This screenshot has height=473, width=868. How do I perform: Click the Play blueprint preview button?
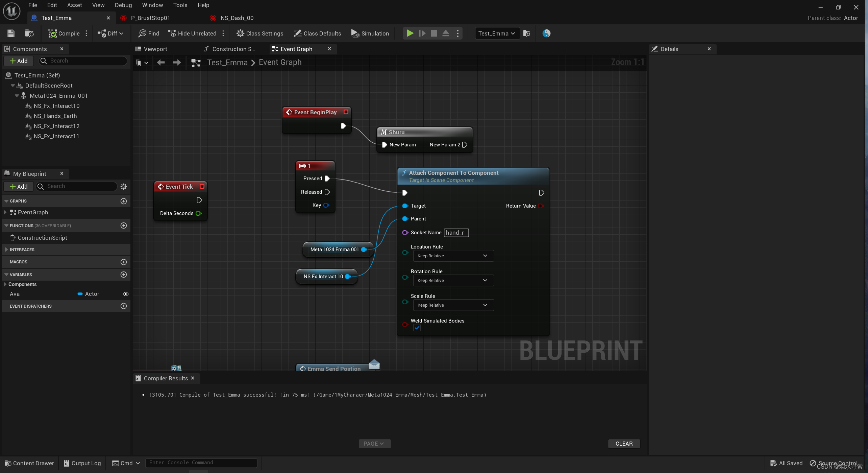pos(411,33)
